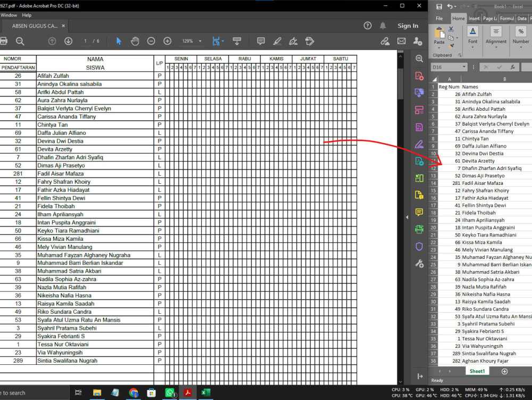
Task: Open notifications bell in Acrobat
Action: click(x=383, y=26)
